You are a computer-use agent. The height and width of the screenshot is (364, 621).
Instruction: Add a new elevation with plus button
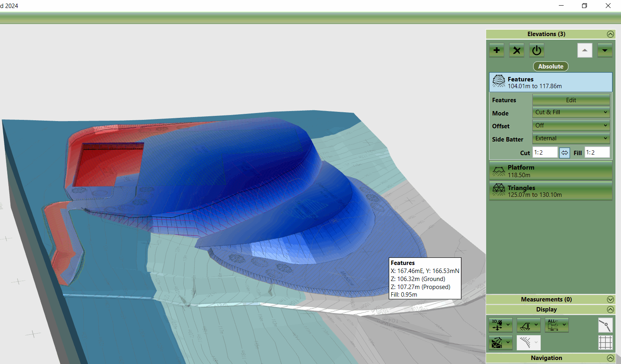click(497, 51)
